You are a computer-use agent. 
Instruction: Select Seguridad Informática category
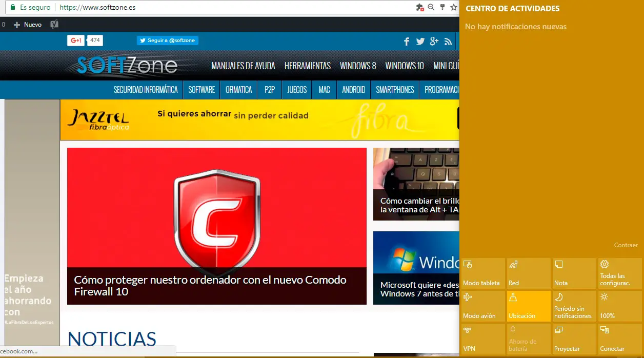[146, 90]
